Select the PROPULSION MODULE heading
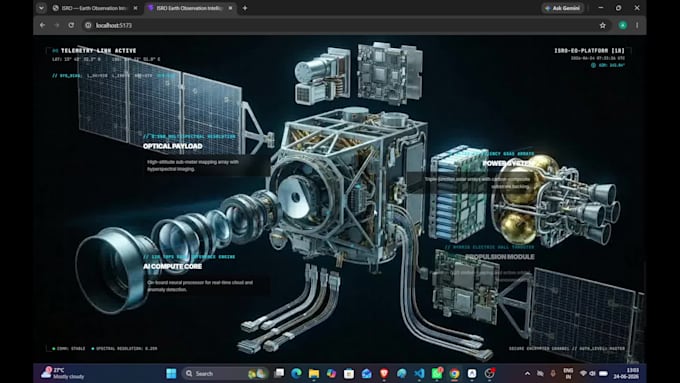Image resolution: width=680 pixels, height=383 pixels. point(500,257)
